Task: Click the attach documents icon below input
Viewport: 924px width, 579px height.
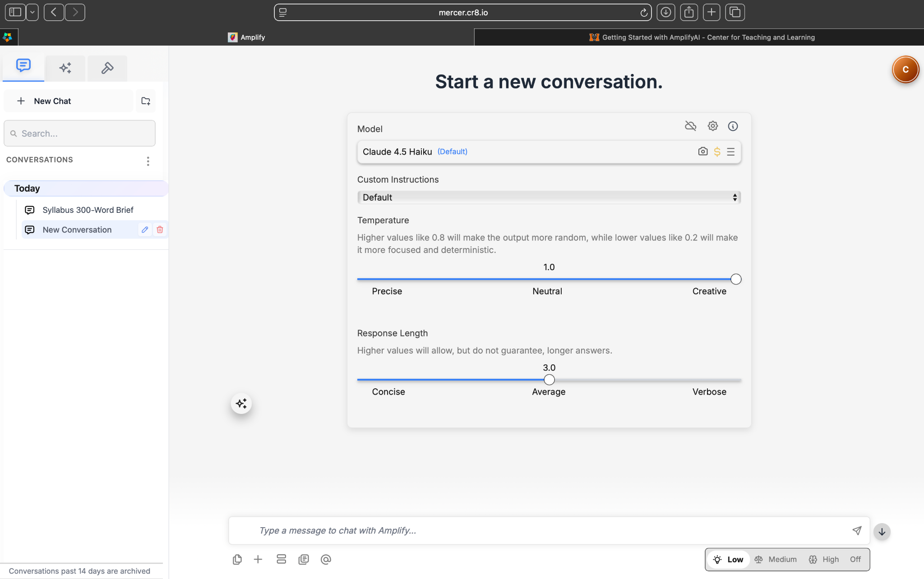Action: [237, 560]
